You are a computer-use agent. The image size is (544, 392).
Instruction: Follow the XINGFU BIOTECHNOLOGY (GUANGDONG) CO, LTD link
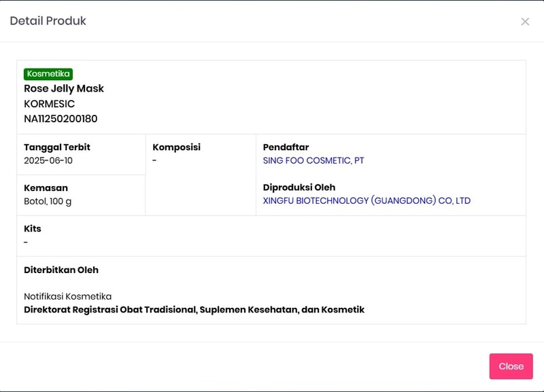[x=367, y=201]
